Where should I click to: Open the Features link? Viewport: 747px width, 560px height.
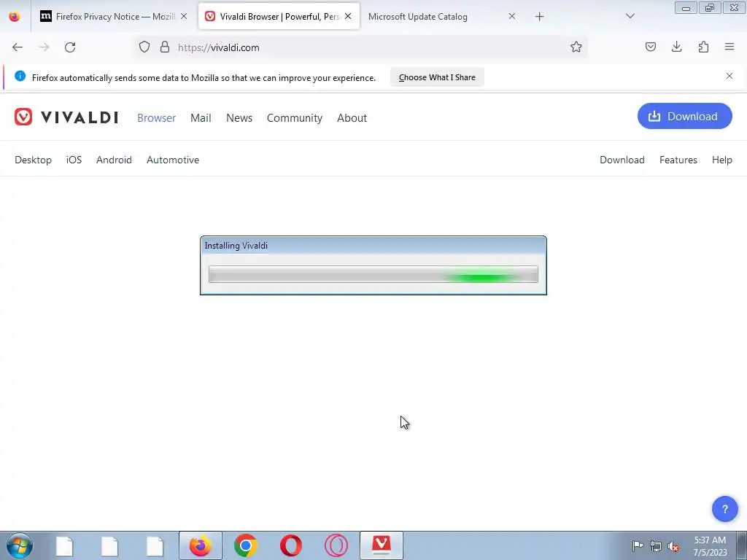pos(678,160)
